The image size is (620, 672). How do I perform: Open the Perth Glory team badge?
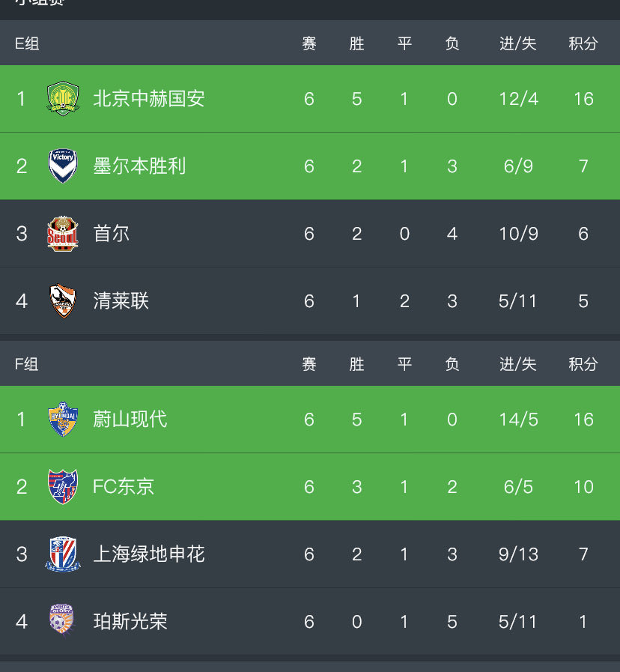tap(63, 621)
